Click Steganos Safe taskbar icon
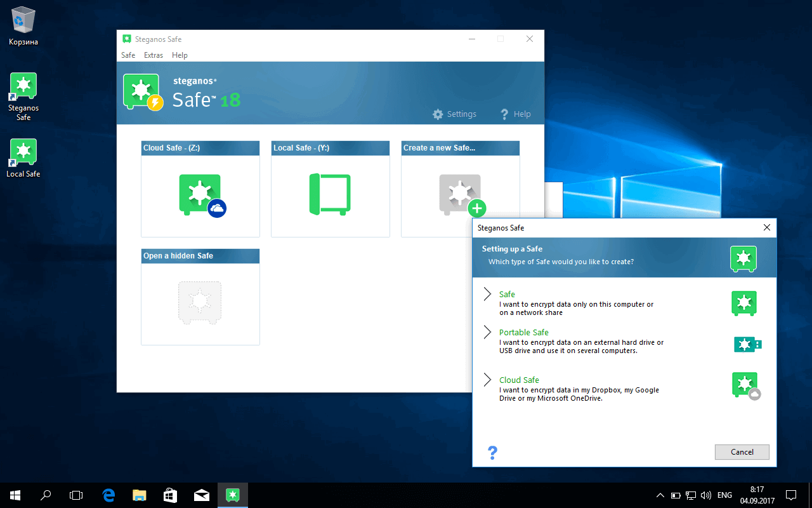The height and width of the screenshot is (508, 812). [233, 495]
